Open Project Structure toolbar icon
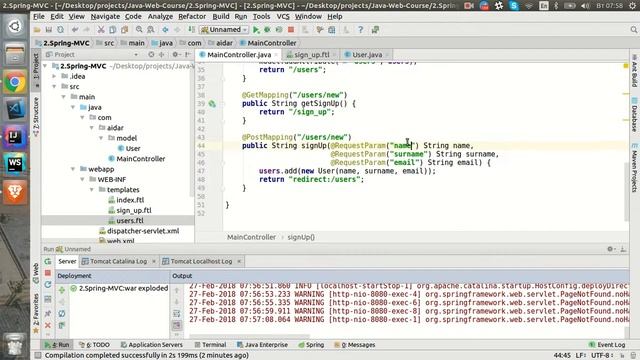This screenshot has height=360, width=640. (x=332, y=30)
